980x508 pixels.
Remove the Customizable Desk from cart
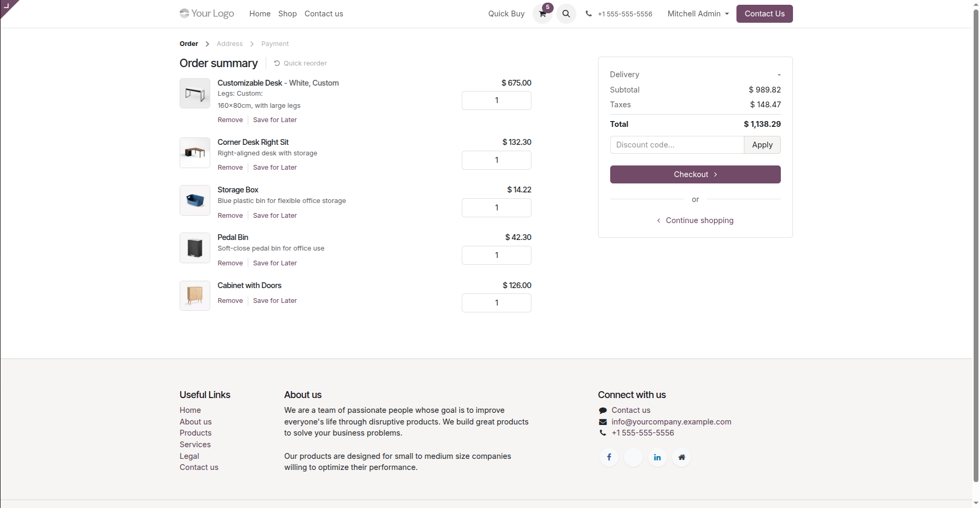coord(230,120)
